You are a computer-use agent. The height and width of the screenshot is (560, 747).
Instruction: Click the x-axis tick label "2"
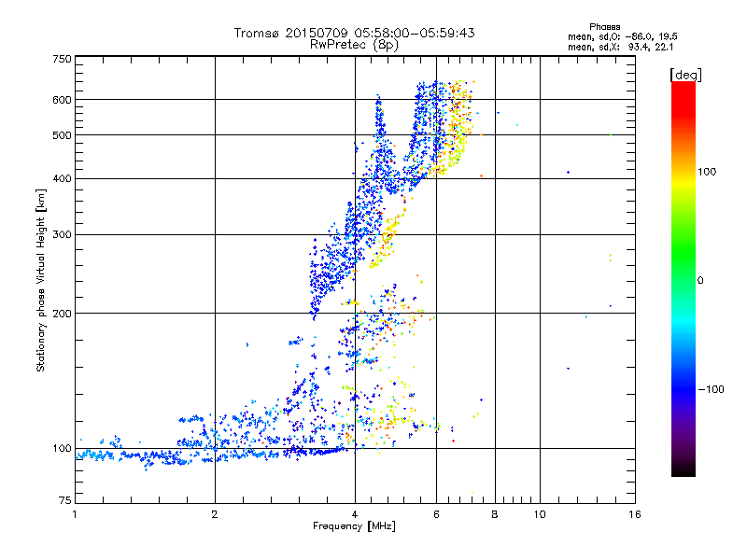(215, 514)
